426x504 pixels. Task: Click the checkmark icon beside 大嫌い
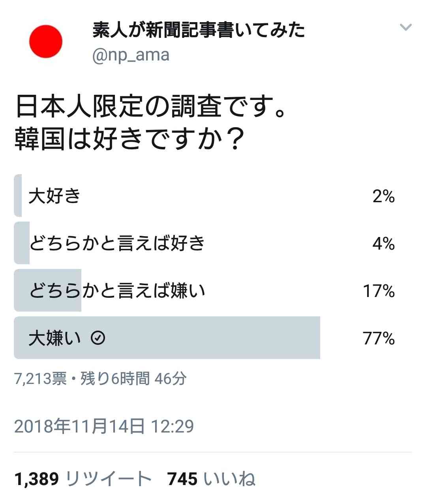[x=98, y=338]
